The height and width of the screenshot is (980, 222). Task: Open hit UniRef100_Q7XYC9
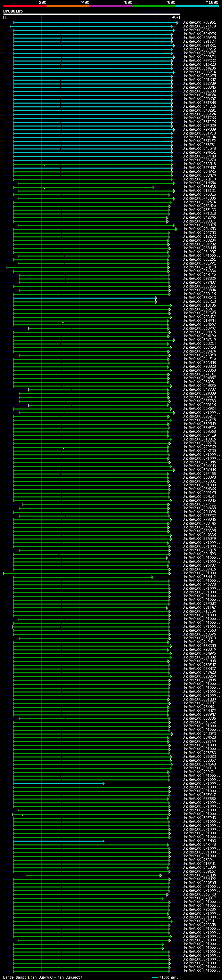199,26
